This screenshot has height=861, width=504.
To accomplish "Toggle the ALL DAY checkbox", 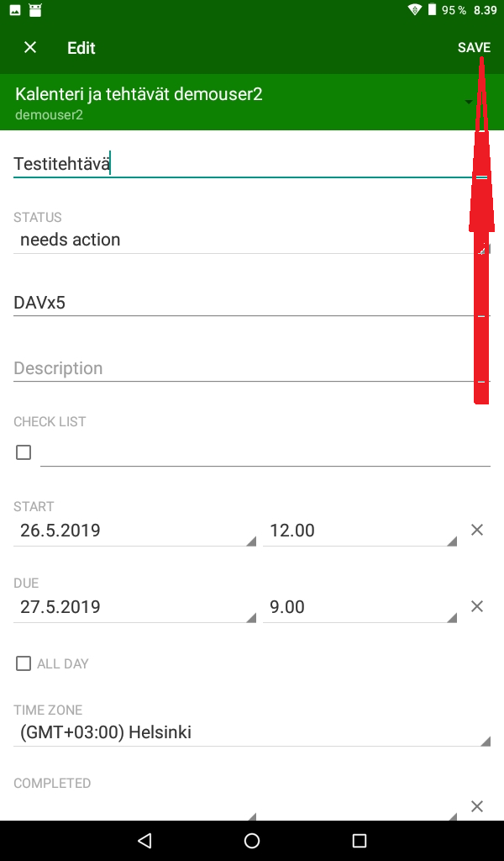I will tap(24, 664).
